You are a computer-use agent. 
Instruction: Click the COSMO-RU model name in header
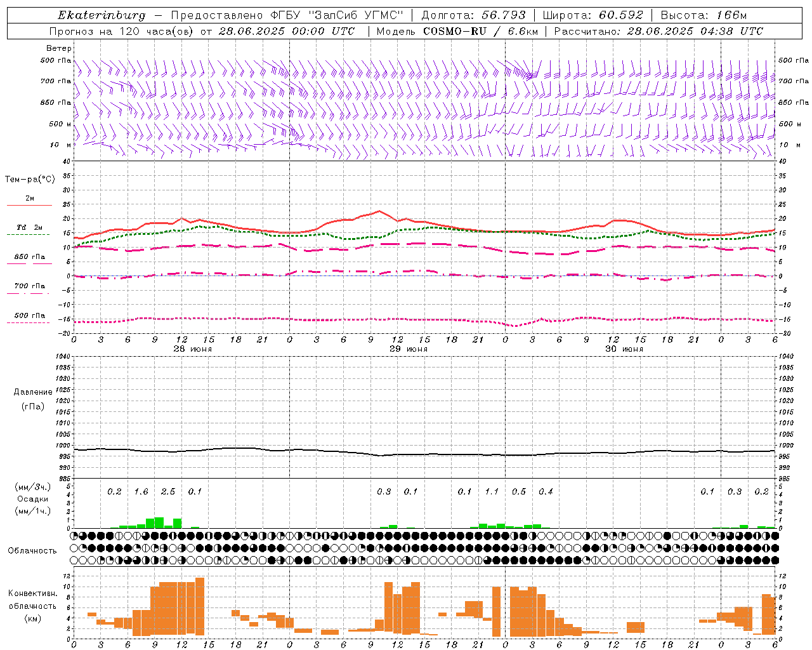(x=455, y=31)
